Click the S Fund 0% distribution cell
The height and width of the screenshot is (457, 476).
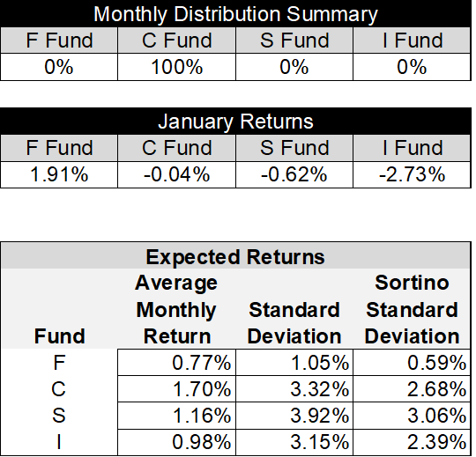(294, 67)
